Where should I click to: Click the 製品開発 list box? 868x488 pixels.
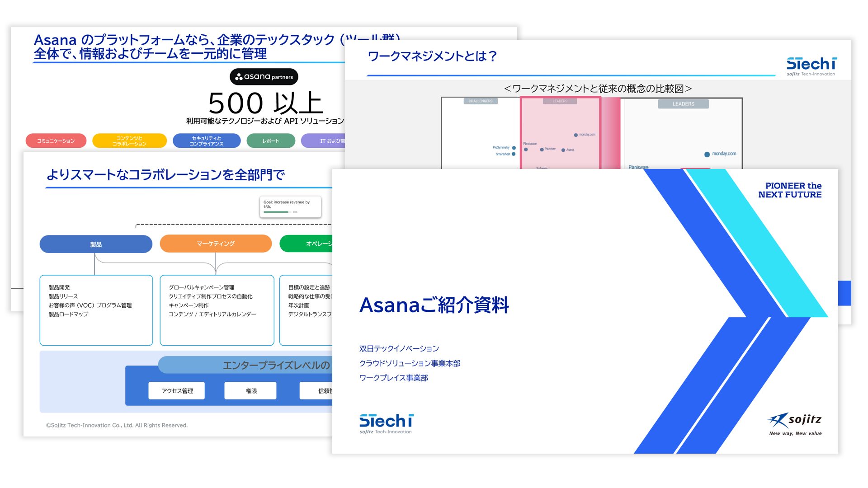click(96, 310)
